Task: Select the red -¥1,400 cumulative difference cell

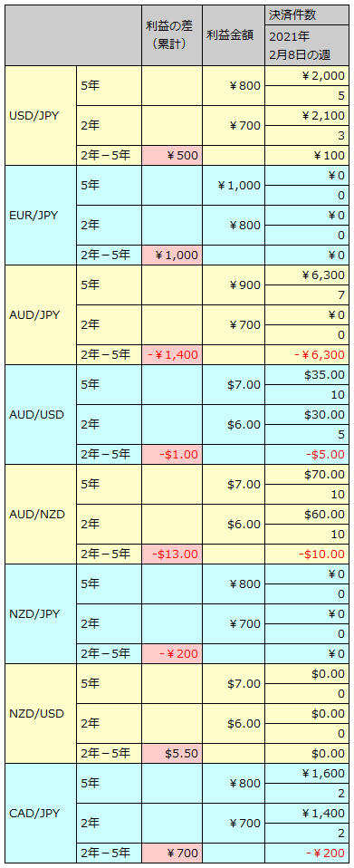Action: (172, 355)
